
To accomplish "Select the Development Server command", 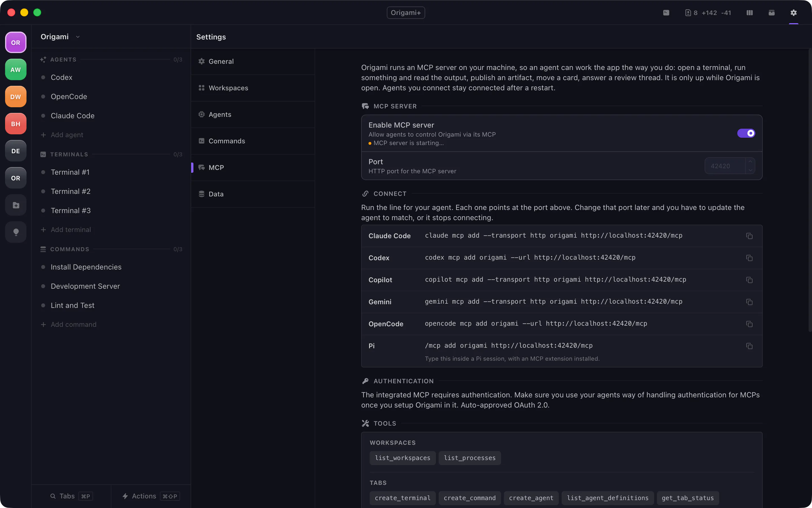I will tap(111, 286).
